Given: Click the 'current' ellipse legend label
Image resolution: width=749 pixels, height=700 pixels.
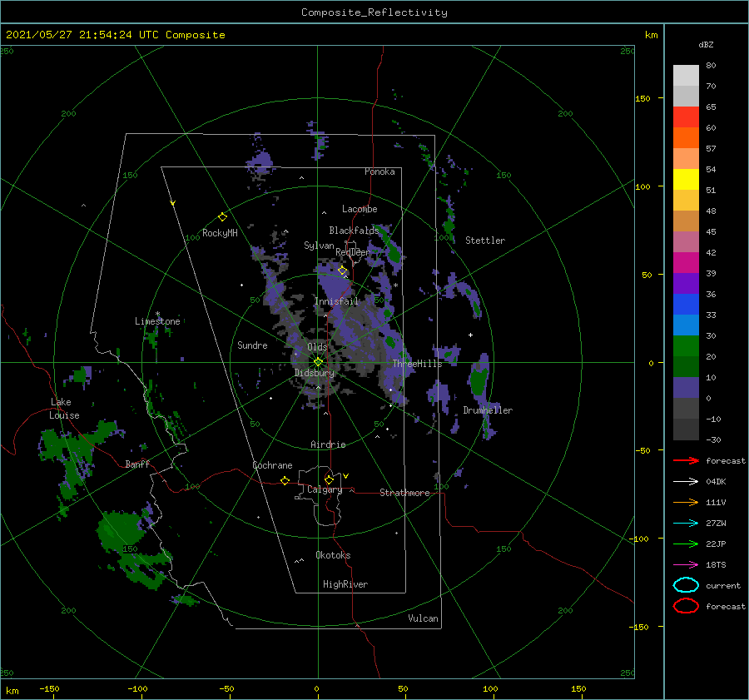Looking at the screenshot, I should point(723,585).
